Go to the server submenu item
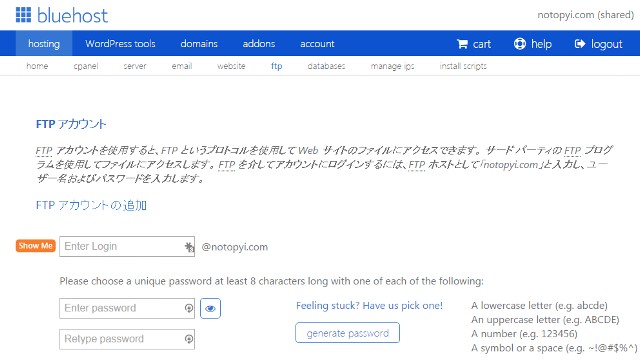 pyautogui.click(x=135, y=66)
